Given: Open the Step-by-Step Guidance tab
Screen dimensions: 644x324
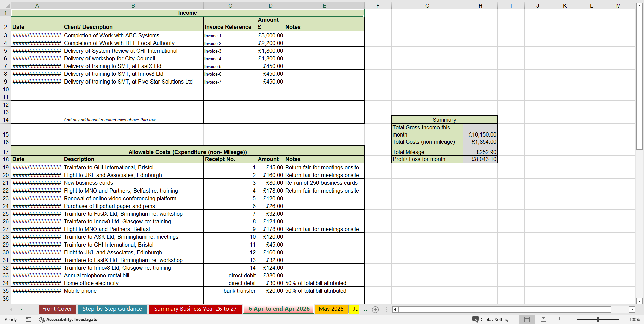Looking at the screenshot, I should [x=112, y=309].
